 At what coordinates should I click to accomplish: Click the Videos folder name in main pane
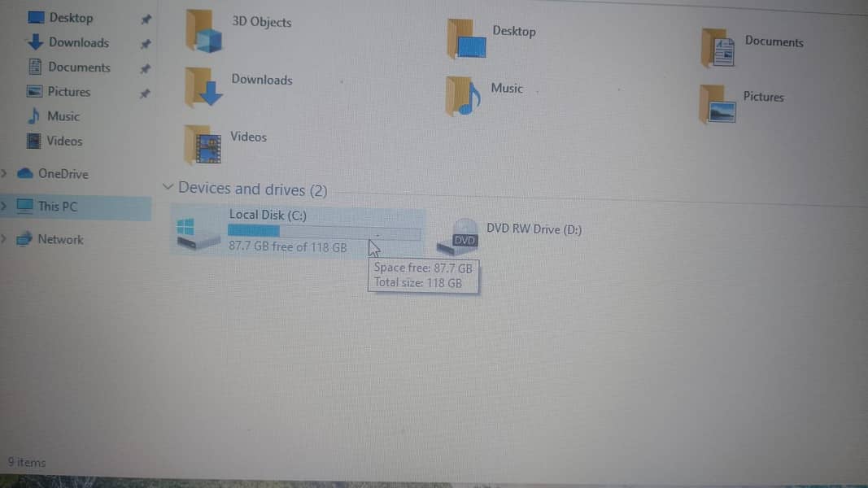click(249, 137)
